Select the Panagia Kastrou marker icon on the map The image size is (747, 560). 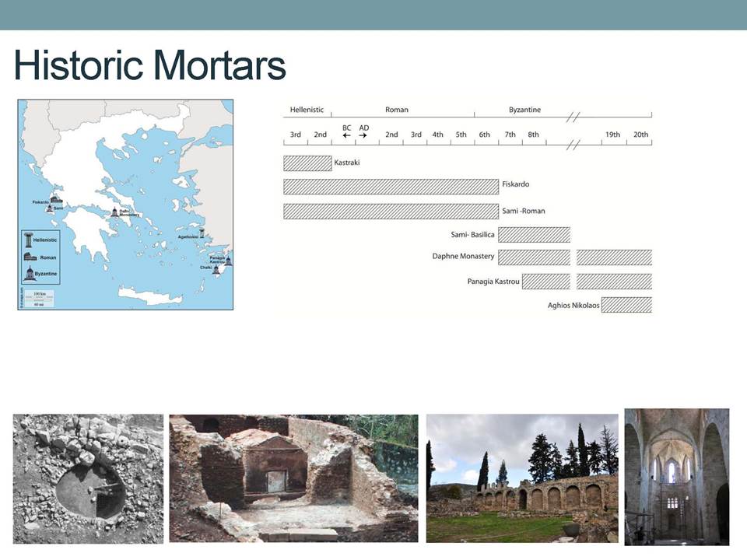(229, 261)
